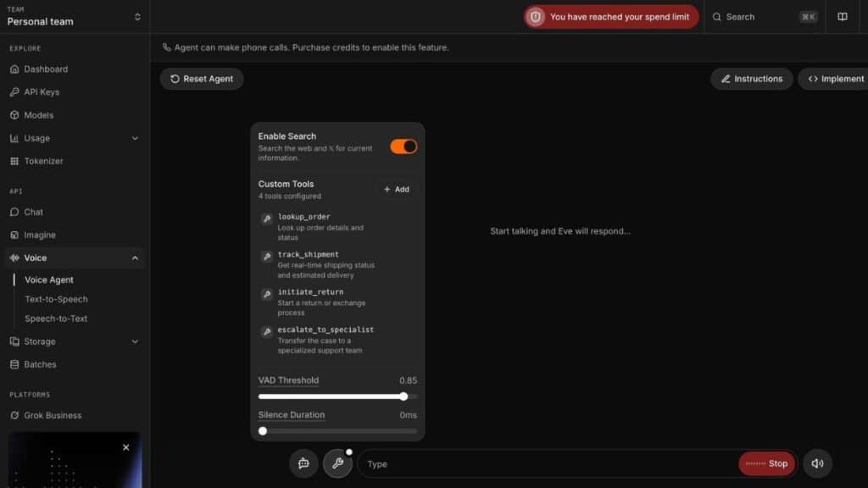This screenshot has height=488, width=868.
Task: Click the agent persona icon beside wrench
Action: pyautogui.click(x=303, y=463)
